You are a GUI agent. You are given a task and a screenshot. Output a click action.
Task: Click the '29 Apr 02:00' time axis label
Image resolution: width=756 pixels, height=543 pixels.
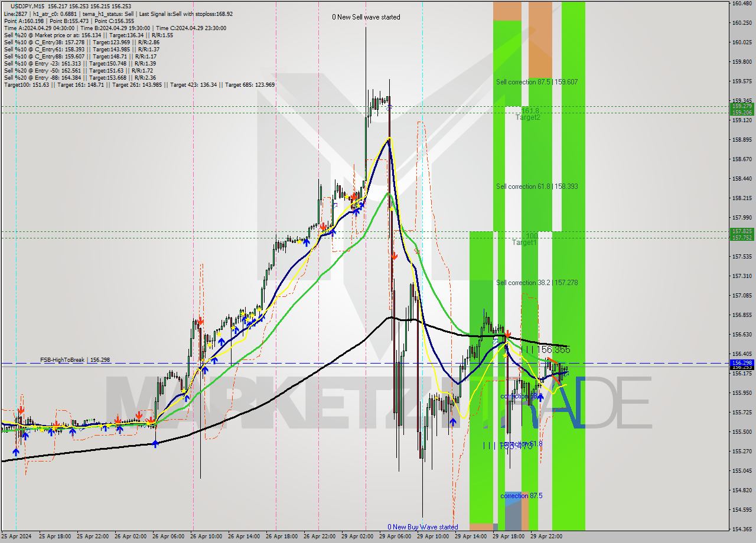[357, 537]
